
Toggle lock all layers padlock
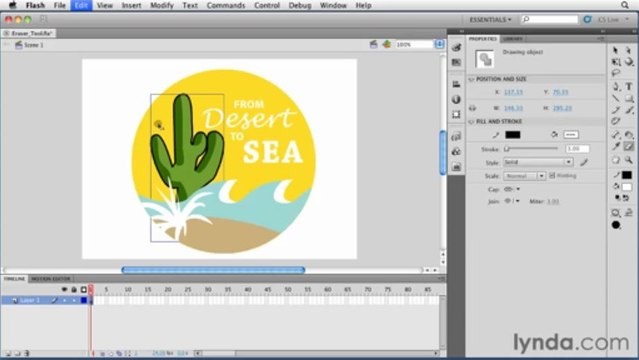pos(74,289)
